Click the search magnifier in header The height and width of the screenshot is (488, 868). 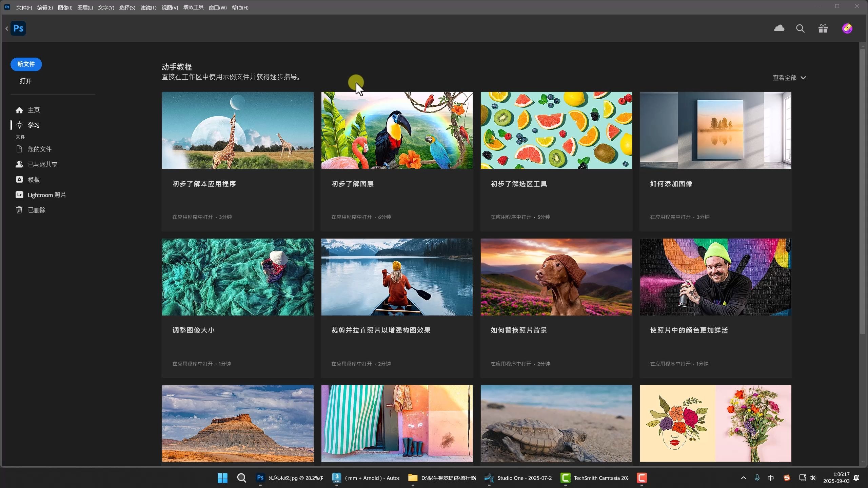[800, 28]
